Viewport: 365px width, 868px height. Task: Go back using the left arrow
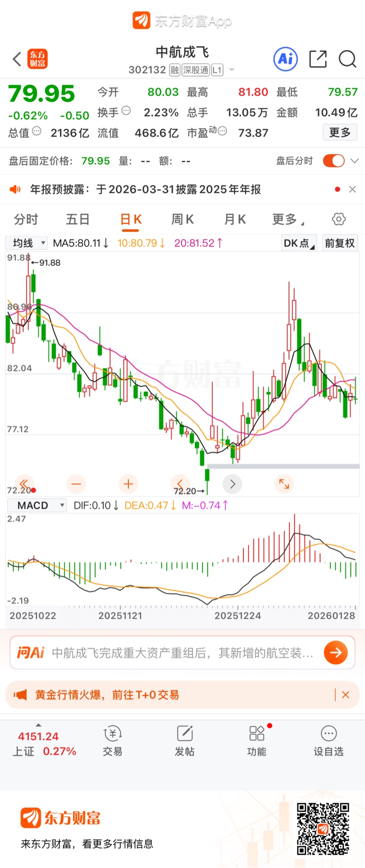tap(17, 59)
